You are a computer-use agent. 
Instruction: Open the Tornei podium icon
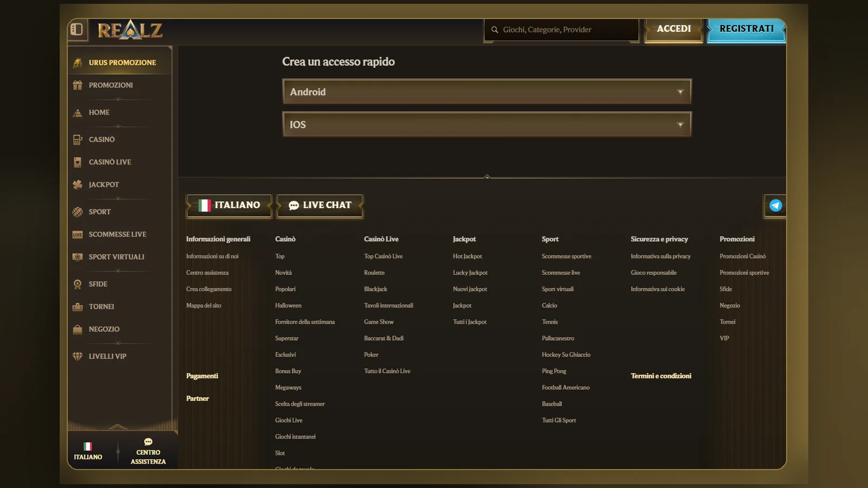point(78,306)
